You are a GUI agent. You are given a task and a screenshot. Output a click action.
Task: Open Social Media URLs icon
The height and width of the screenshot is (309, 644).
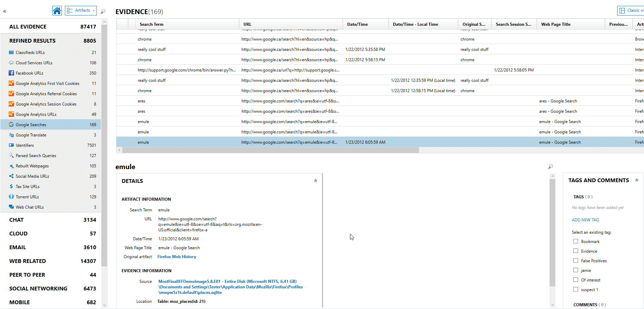point(11,176)
